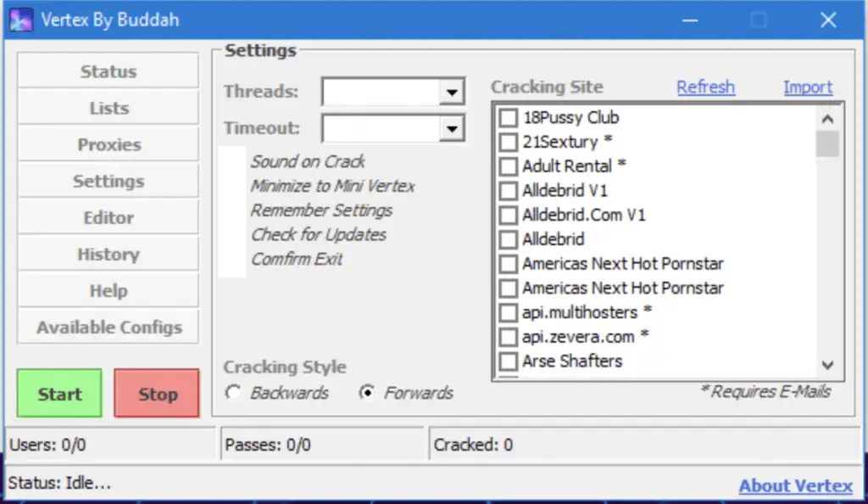Enable Check for Updates
Image resolution: width=868 pixels, height=504 pixels.
319,235
